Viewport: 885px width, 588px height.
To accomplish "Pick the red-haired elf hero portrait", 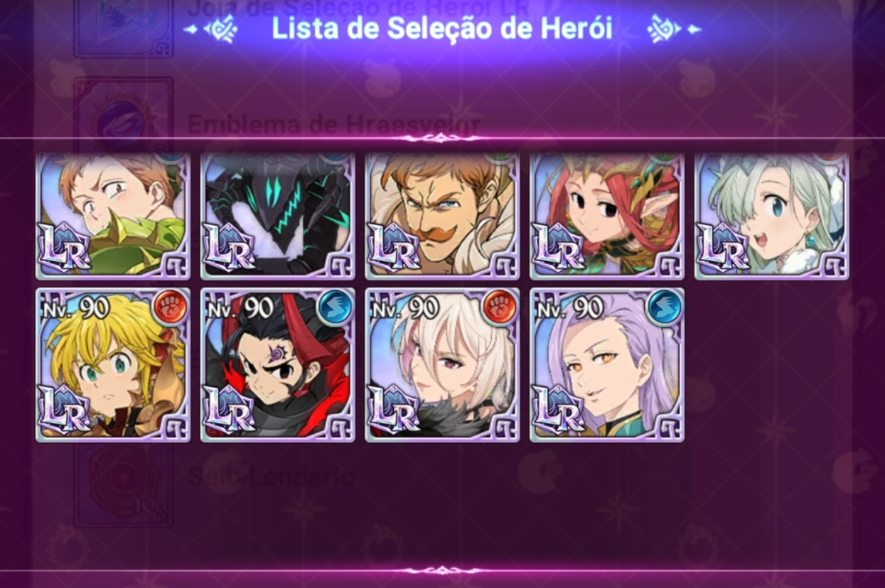I will pos(607,216).
